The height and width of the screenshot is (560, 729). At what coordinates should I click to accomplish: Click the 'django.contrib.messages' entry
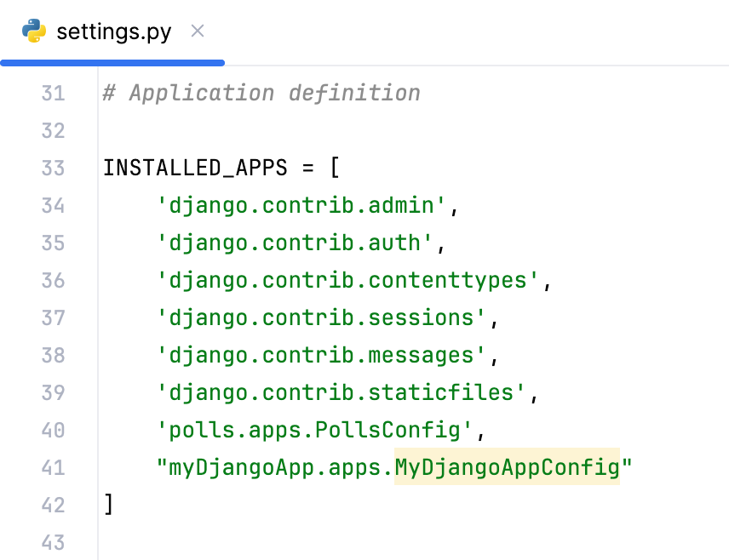click(319, 355)
